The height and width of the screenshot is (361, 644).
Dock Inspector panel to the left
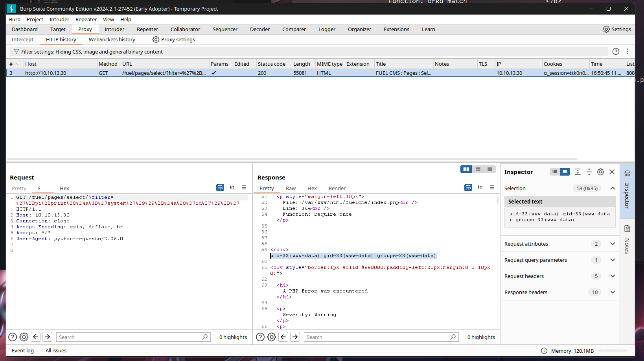[555, 172]
